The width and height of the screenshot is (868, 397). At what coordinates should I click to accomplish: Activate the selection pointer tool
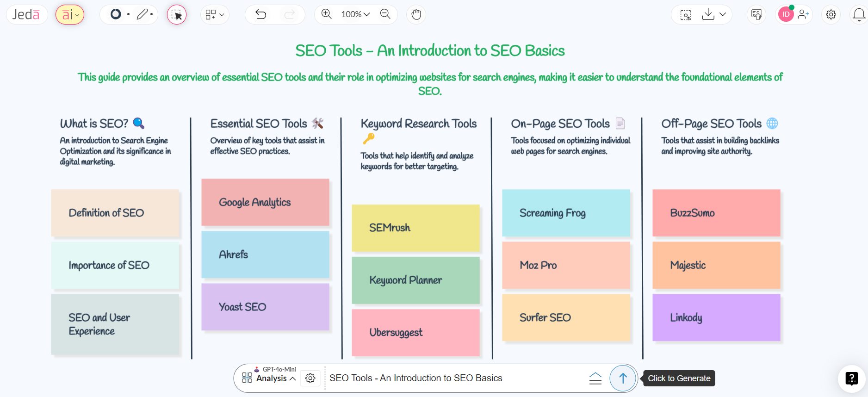tap(177, 15)
